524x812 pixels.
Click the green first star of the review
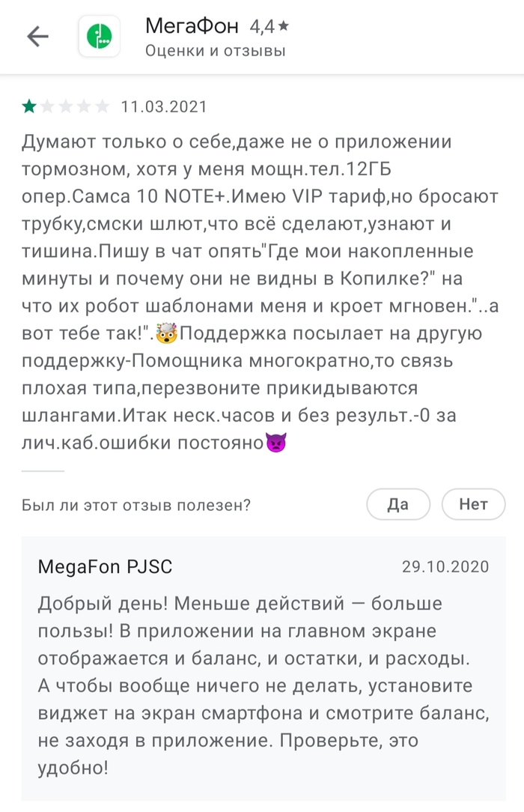click(29, 106)
